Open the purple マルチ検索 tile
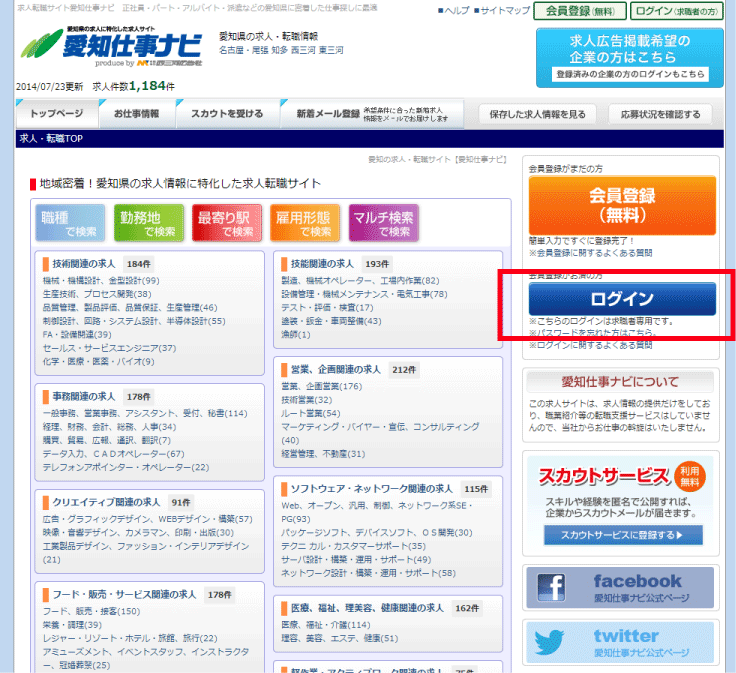Screen dimensions: 736x673 (383, 223)
